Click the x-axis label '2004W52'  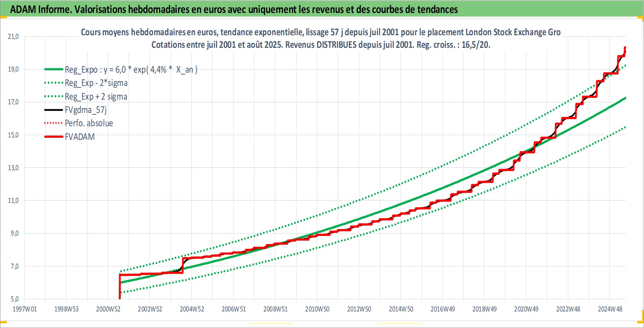tap(192, 309)
